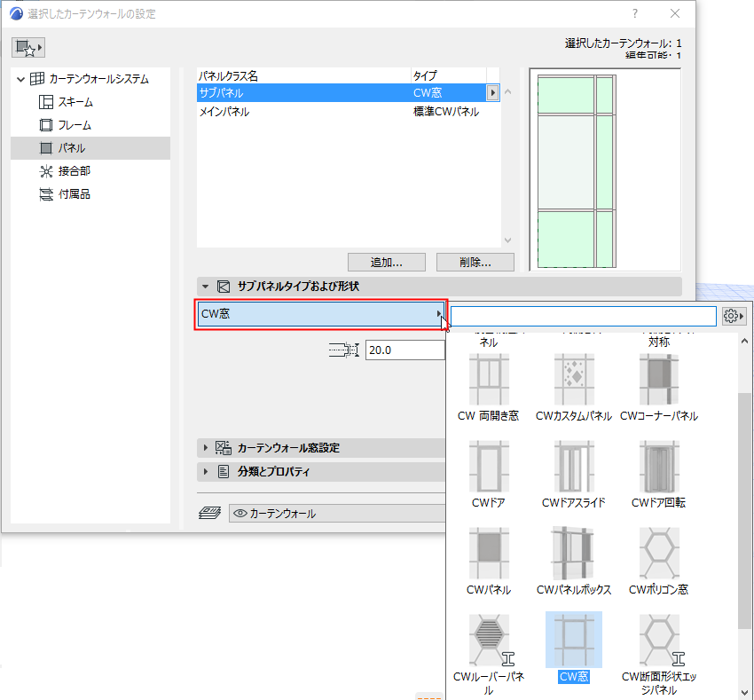Select 付属品 in the left tree

74,194
